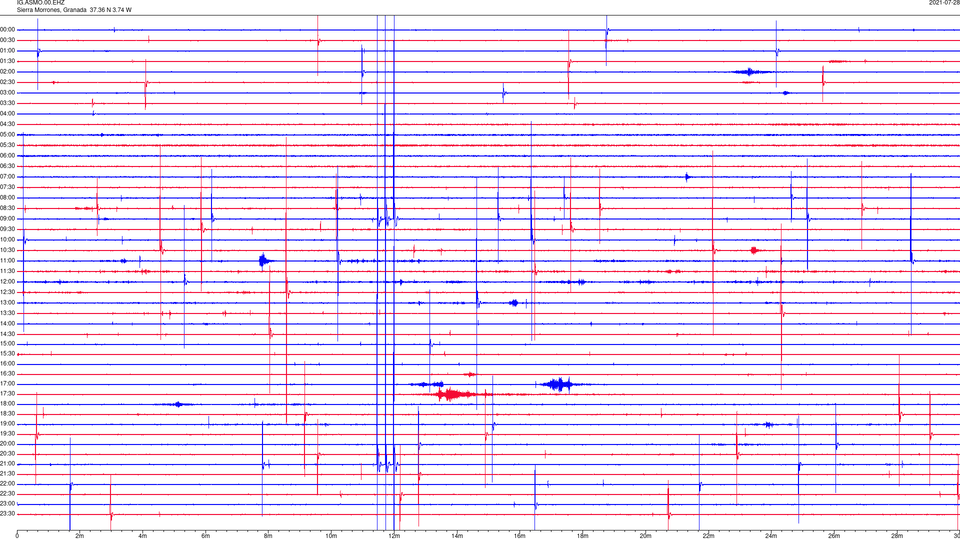The width and height of the screenshot is (960, 540).
Task: Select the 07:30 trace time label
Action: pyautogui.click(x=8, y=187)
